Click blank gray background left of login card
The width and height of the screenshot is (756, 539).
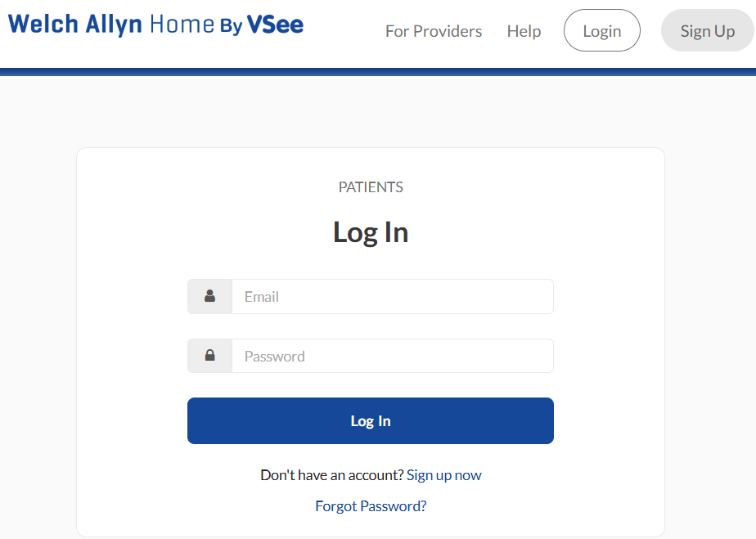(x=38, y=327)
